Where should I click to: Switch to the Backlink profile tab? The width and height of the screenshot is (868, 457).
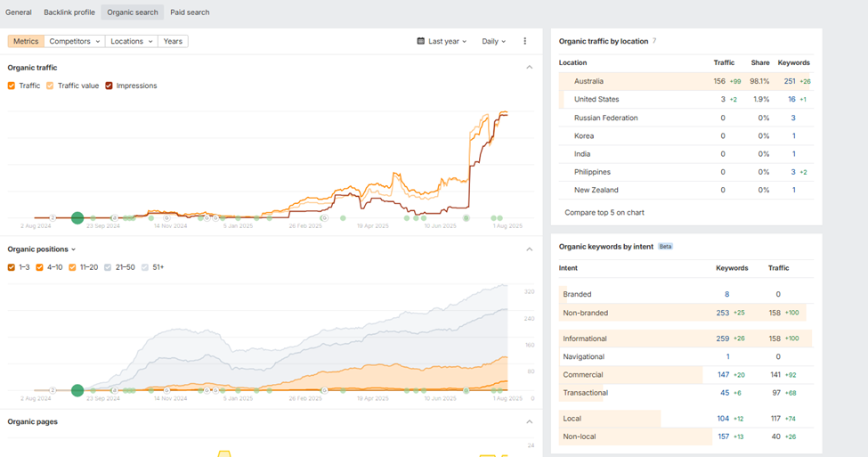click(69, 12)
